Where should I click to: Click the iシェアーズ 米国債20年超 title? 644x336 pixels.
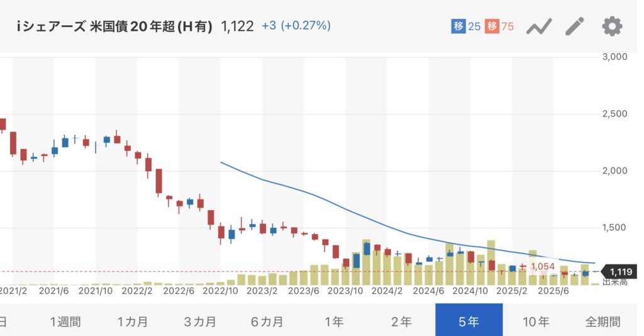(x=114, y=26)
